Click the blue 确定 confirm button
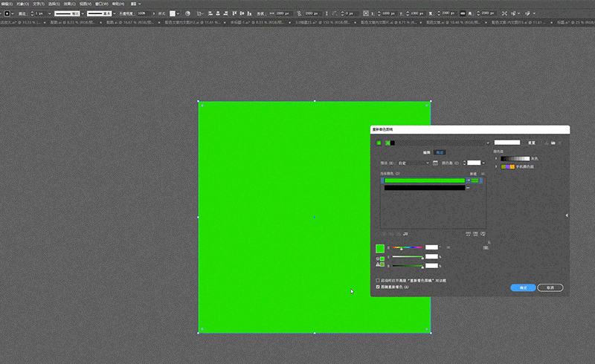Screen dimensions: 595x364 click(x=523, y=287)
